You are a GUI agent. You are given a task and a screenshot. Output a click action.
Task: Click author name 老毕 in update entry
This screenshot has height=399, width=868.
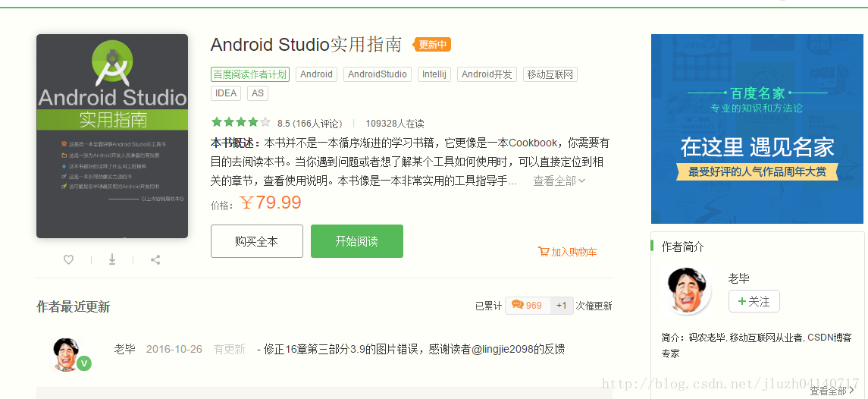124,349
